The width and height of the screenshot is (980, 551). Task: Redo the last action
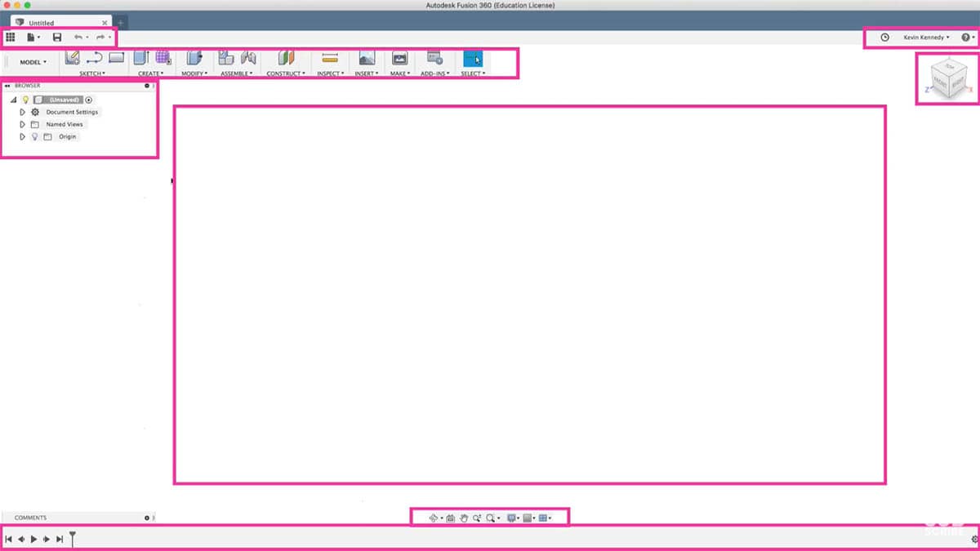(100, 38)
